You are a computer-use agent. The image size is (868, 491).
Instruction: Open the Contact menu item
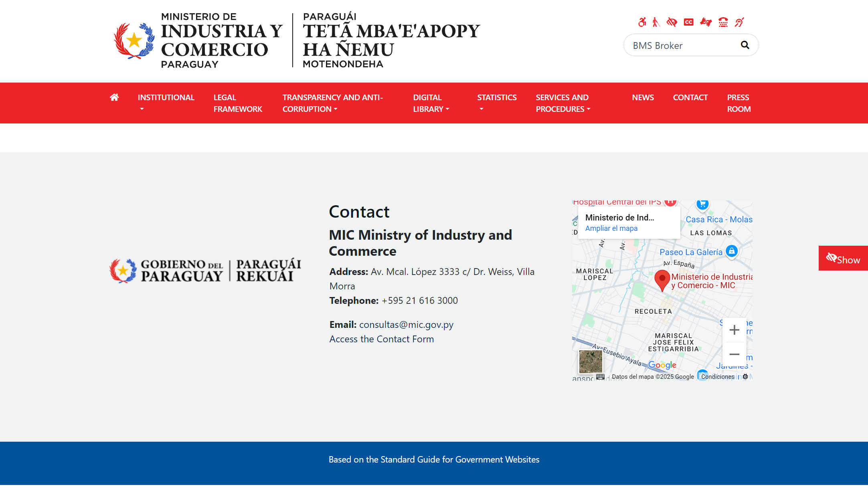click(690, 97)
